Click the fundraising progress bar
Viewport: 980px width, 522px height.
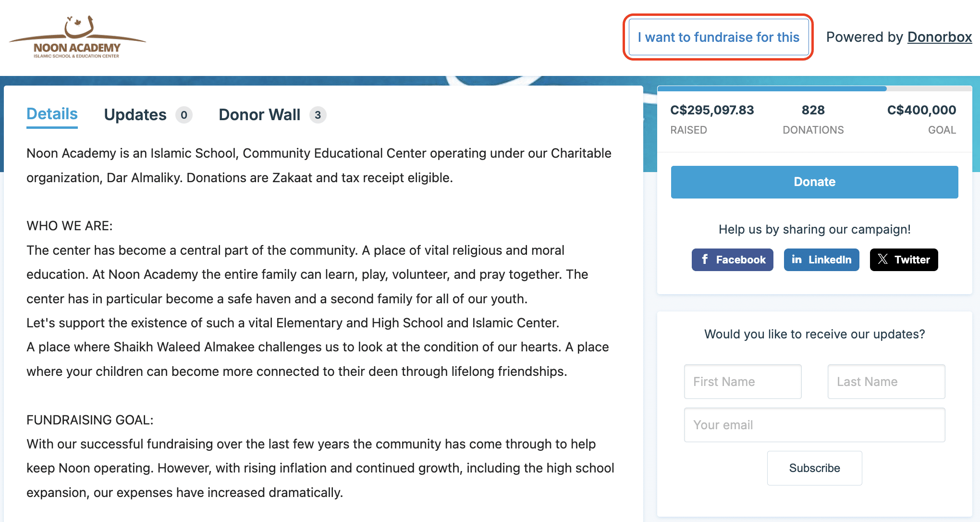814,89
